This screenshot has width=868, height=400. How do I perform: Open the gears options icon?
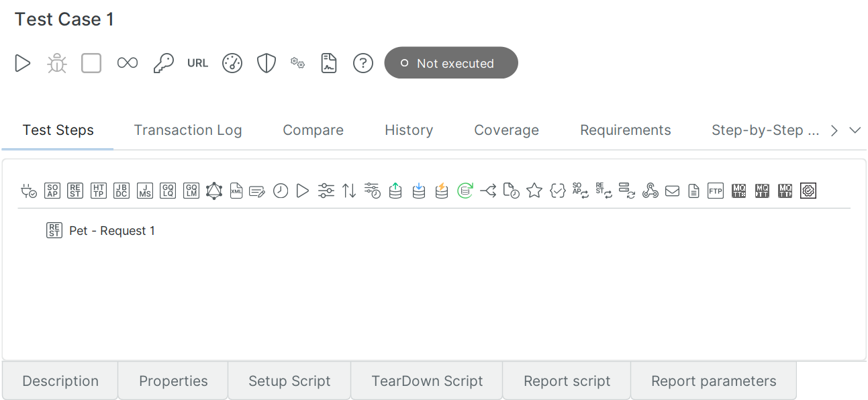tap(297, 63)
